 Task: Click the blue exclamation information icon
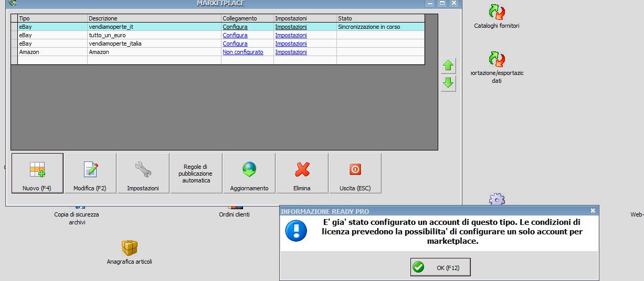[296, 231]
